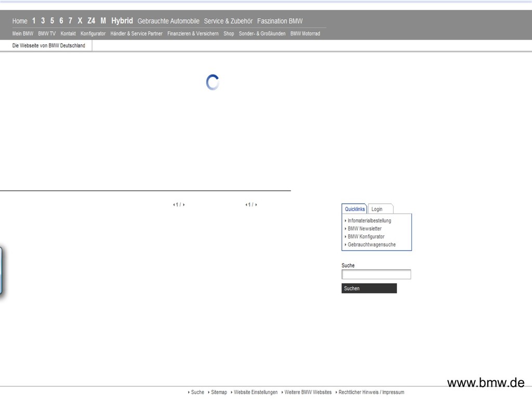Click Die Webseite von BMW Deutschland

48,46
